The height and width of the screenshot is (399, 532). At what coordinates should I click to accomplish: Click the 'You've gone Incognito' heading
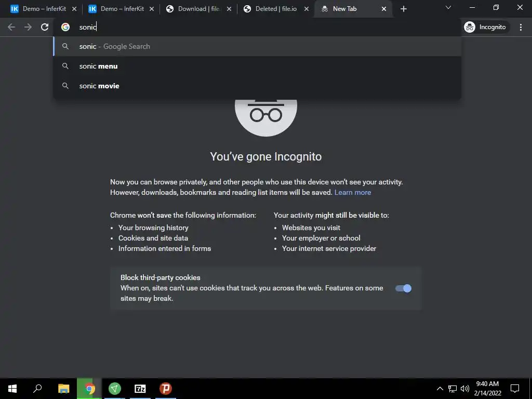(x=265, y=157)
